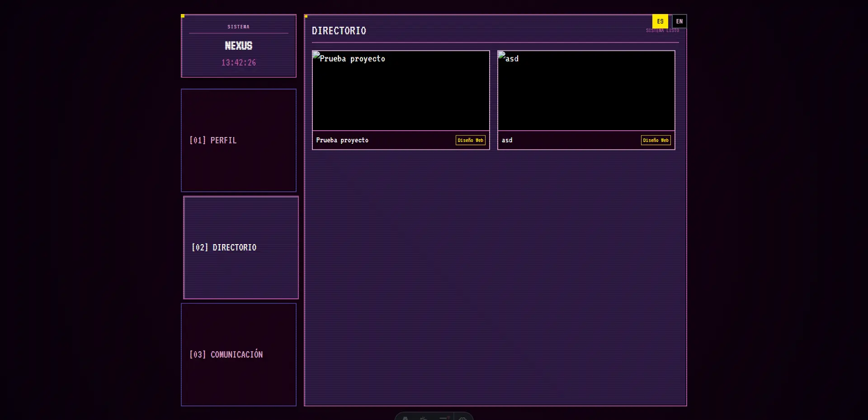Switch language to EN
868x420 pixels.
click(x=679, y=21)
